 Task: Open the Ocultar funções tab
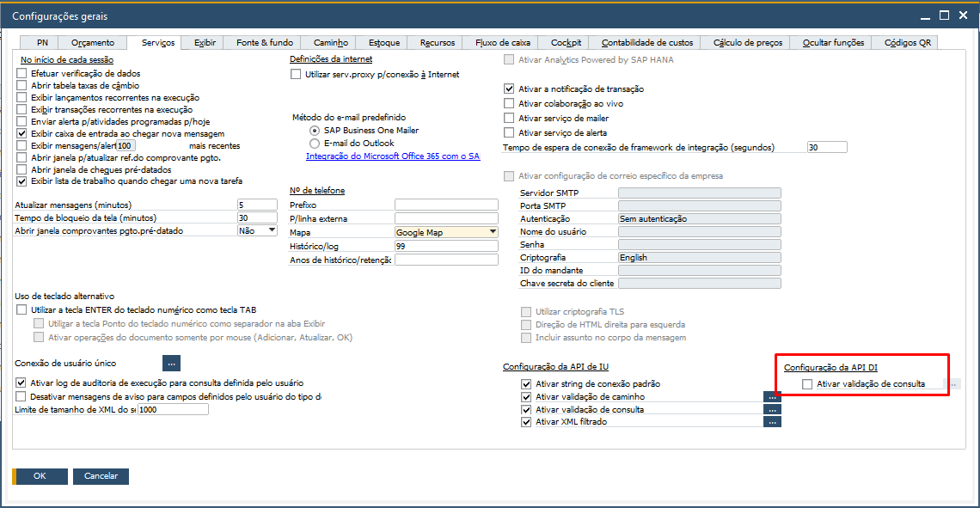pos(833,42)
